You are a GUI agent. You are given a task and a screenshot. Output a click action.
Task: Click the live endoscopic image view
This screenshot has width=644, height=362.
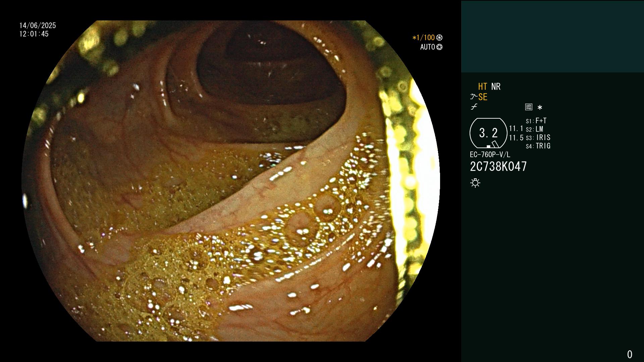(231, 181)
